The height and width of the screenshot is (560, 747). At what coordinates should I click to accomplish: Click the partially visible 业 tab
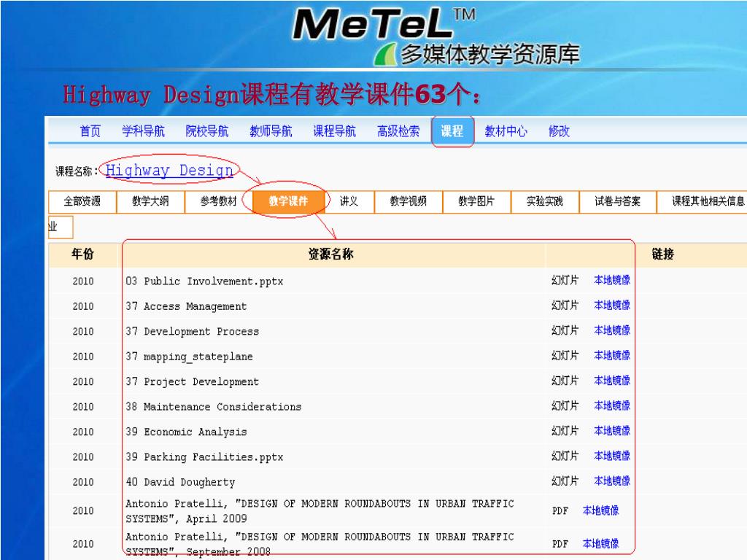click(60, 227)
